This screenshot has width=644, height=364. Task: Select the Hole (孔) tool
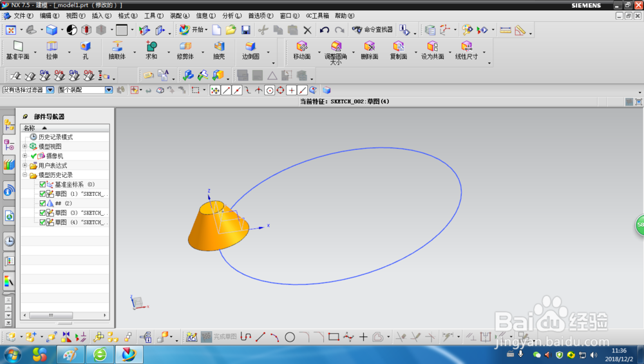pos(86,50)
